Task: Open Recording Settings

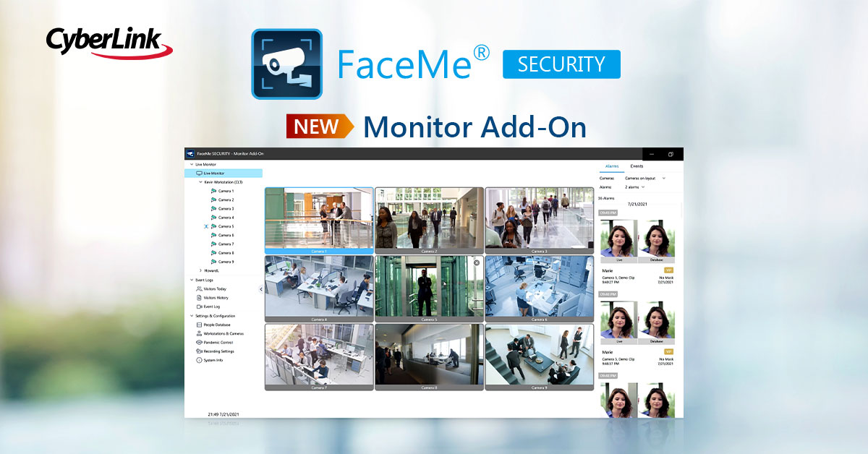Action: coord(220,351)
